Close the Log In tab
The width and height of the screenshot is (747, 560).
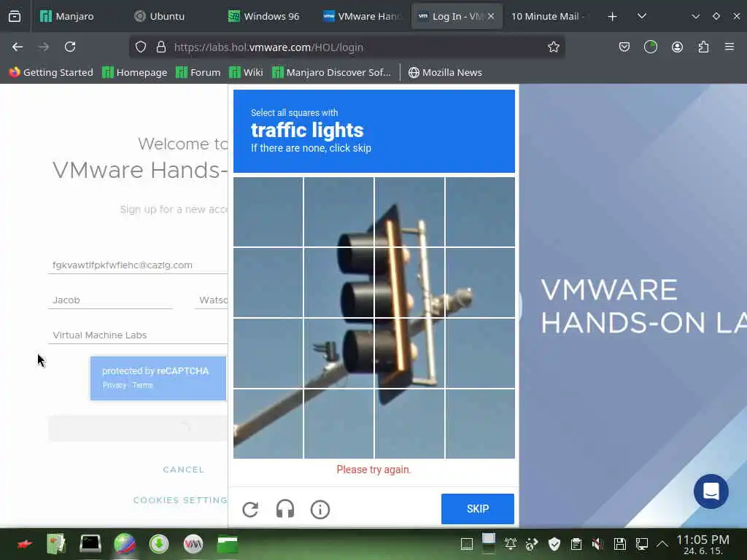[491, 16]
